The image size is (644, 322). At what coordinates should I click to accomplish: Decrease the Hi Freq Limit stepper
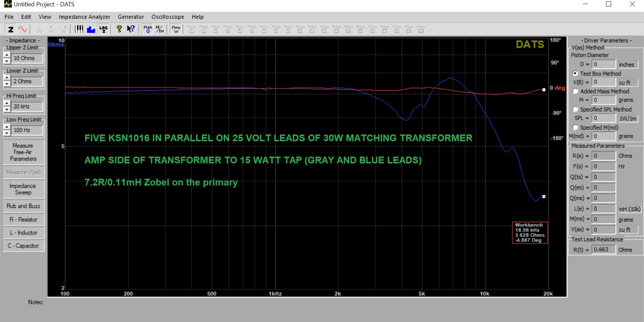point(7,109)
